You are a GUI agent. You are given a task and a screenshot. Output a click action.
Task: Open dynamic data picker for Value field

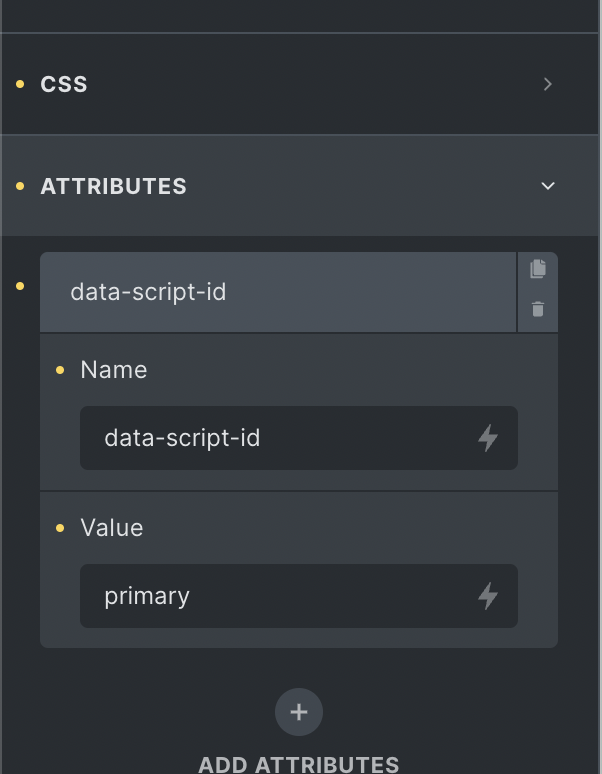tap(487, 596)
